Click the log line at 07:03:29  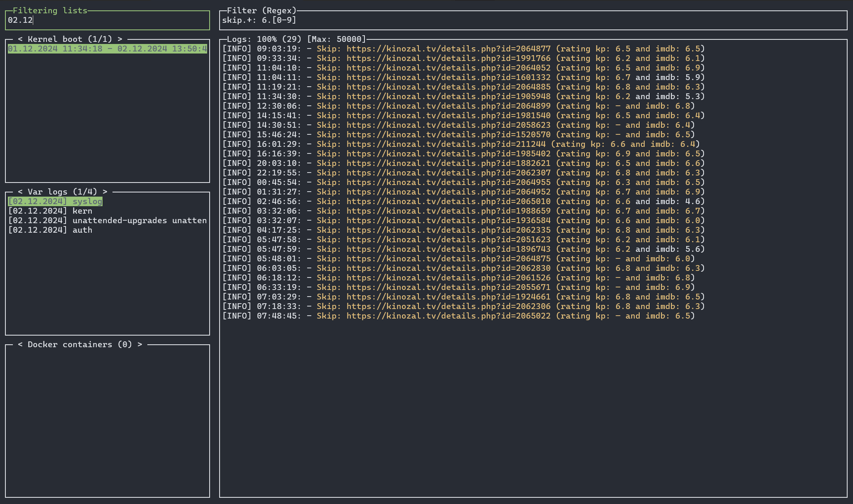[x=464, y=297]
